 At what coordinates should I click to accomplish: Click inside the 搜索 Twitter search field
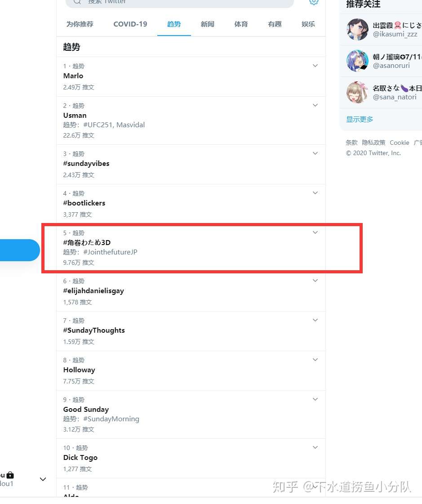(180, 2)
